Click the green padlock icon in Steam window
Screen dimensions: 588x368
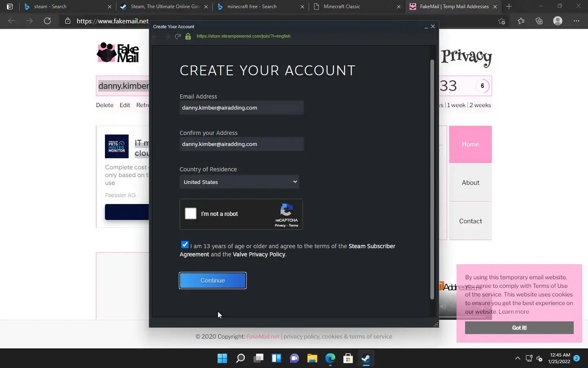click(x=188, y=36)
